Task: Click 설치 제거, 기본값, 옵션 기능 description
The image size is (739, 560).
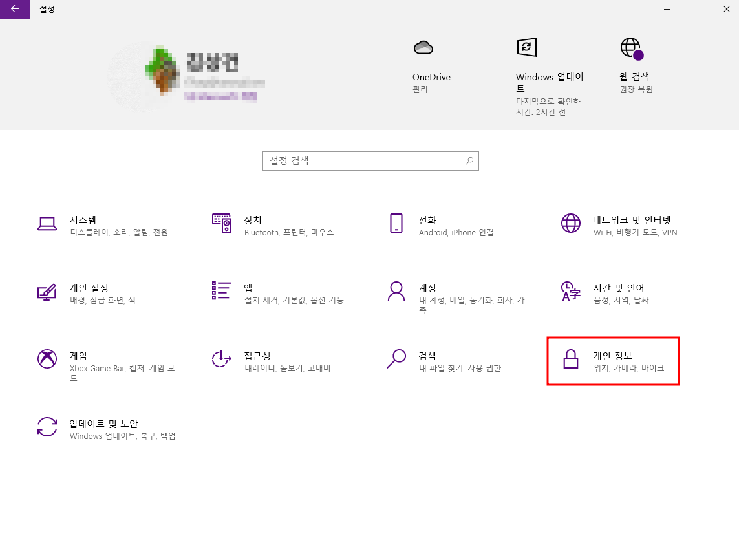Action: [x=294, y=300]
